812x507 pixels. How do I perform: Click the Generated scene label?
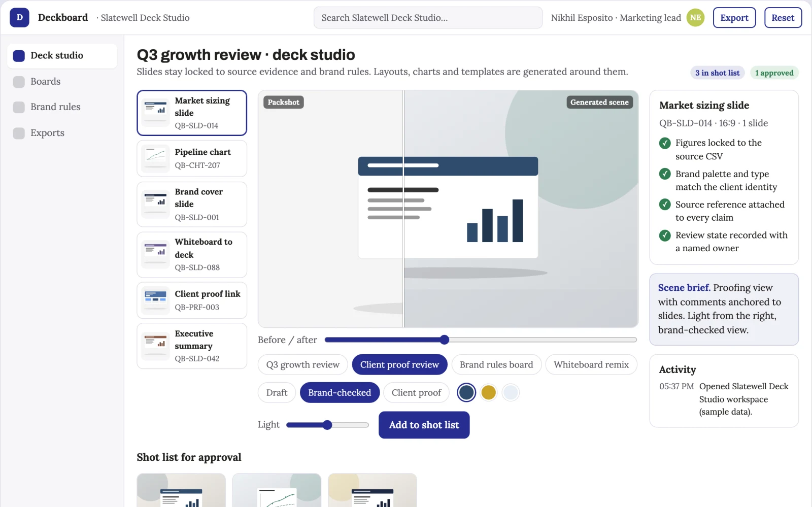599,102
